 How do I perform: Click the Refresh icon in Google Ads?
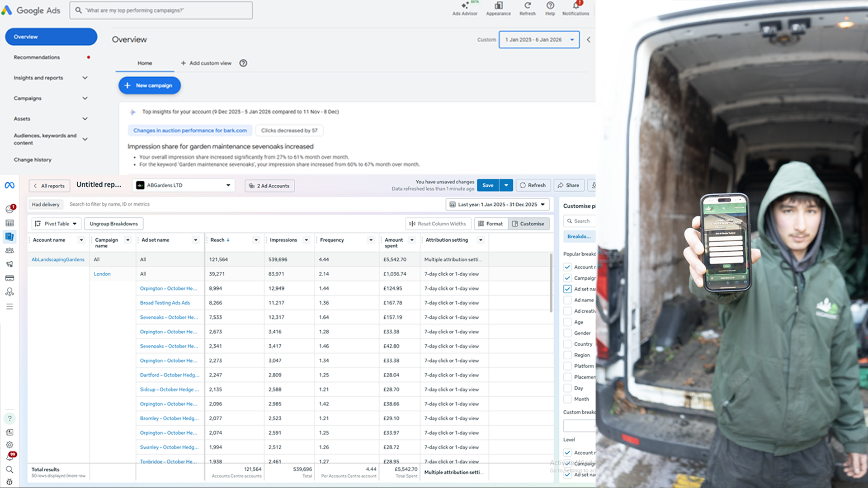pyautogui.click(x=527, y=6)
